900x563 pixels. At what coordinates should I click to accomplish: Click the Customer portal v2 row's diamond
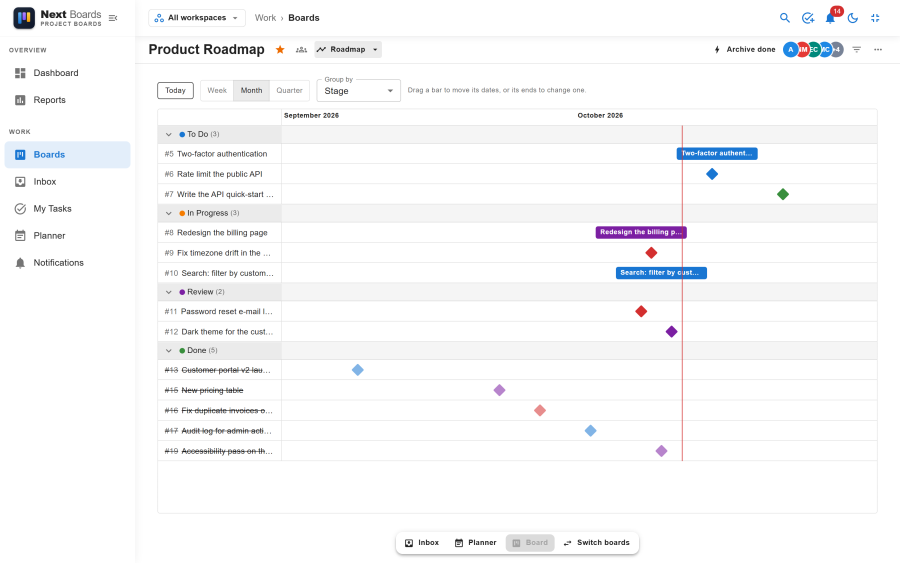click(358, 370)
